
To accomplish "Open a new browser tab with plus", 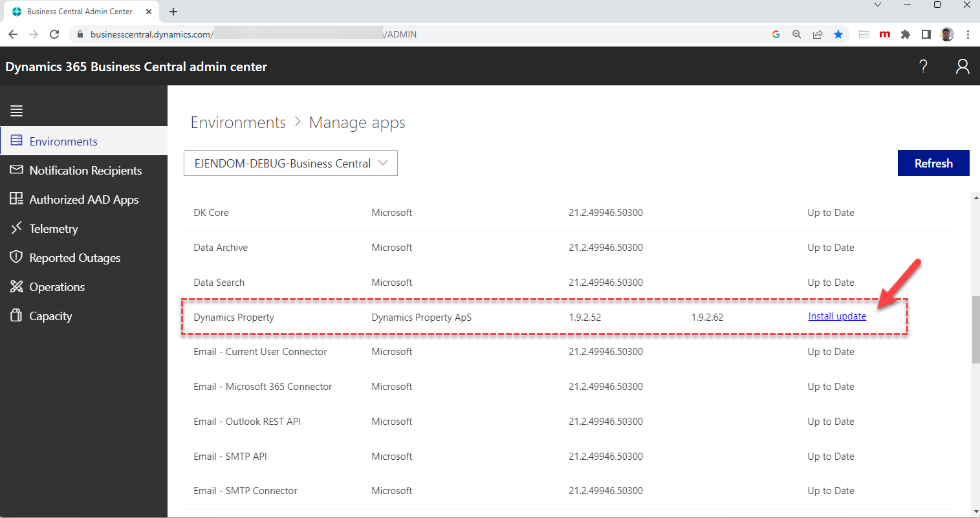I will (173, 12).
